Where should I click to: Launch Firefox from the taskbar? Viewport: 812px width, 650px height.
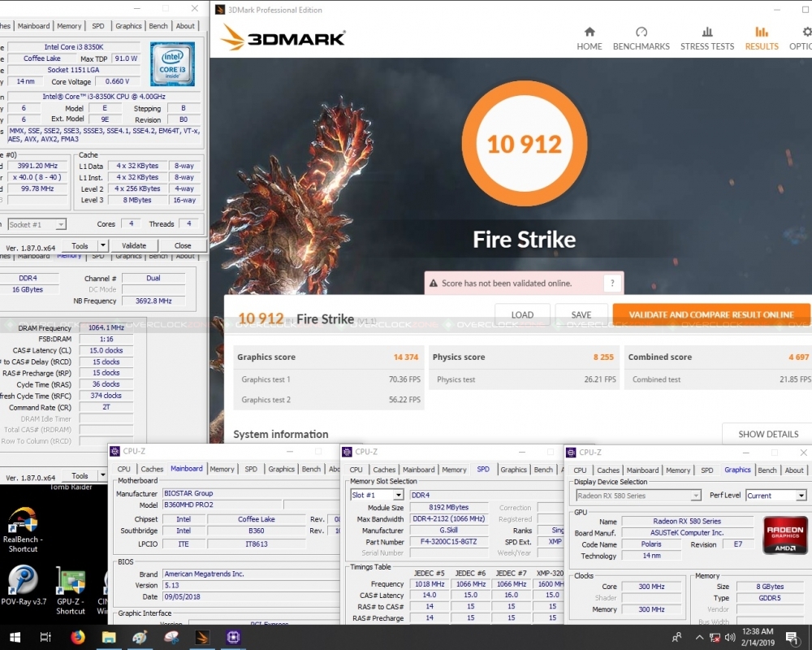point(78,637)
